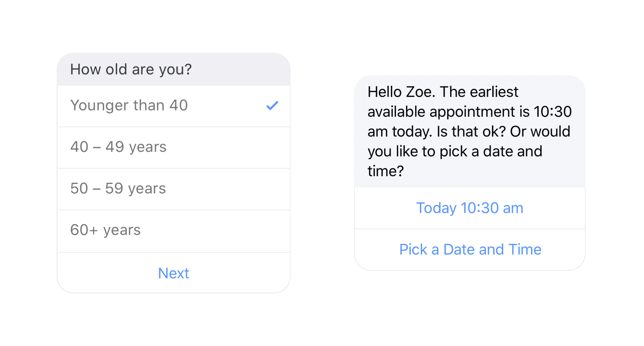Click the '50 – 59 years' list row
Viewport: 644px width, 346px height.
tap(174, 189)
